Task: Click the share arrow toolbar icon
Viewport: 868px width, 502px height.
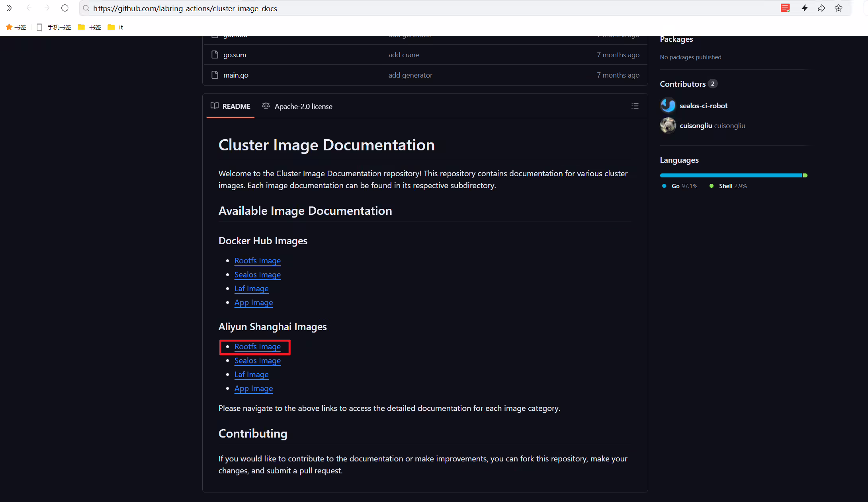Action: [x=821, y=8]
